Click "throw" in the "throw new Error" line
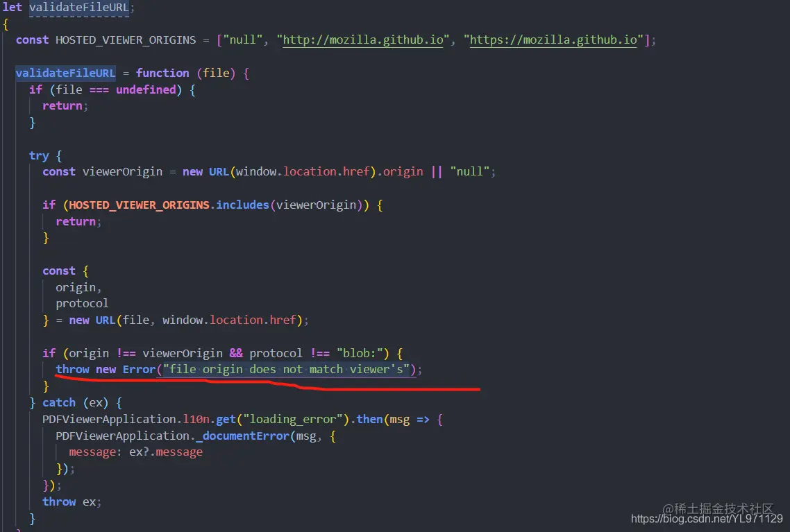The image size is (790, 532). 72,370
